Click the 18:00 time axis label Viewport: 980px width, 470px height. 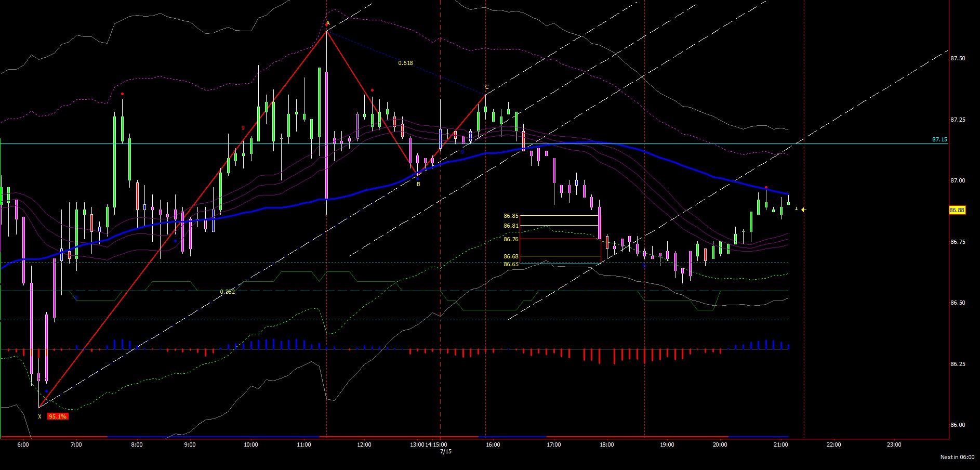coord(607,445)
